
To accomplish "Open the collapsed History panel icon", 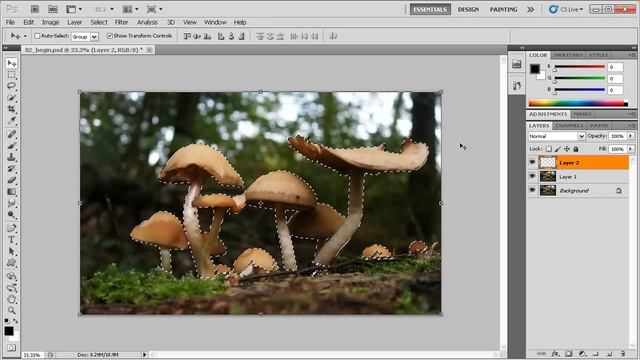I will pyautogui.click(x=517, y=85).
